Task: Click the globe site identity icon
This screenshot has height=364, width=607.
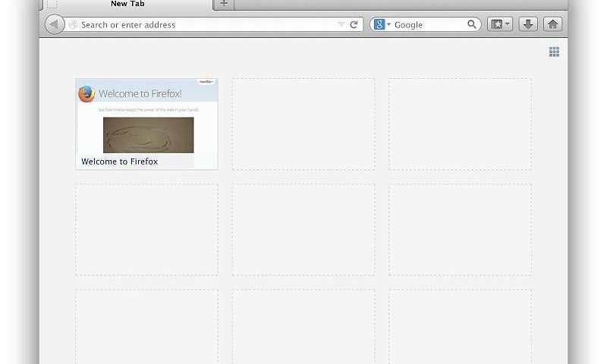Action: (x=74, y=24)
